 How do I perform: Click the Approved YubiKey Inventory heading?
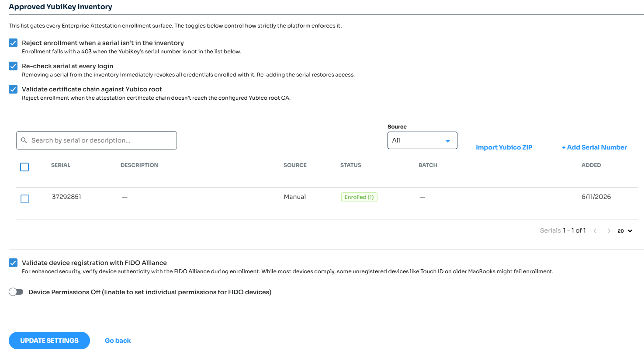click(x=60, y=7)
